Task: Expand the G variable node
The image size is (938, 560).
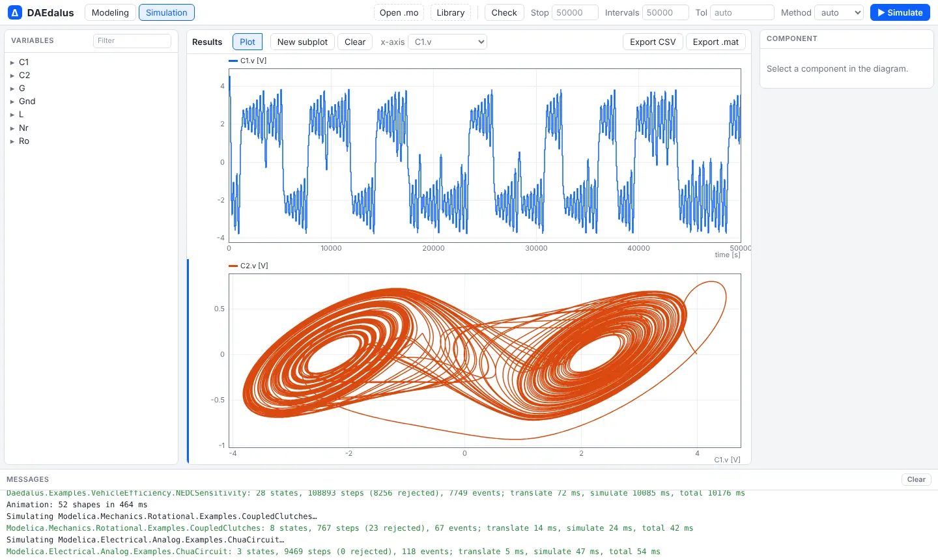Action: pyautogui.click(x=12, y=89)
